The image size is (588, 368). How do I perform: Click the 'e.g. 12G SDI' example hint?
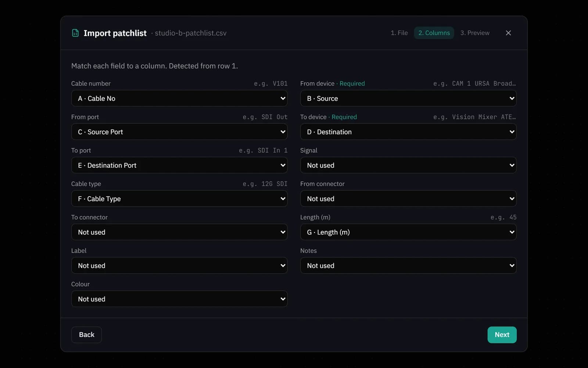click(265, 184)
